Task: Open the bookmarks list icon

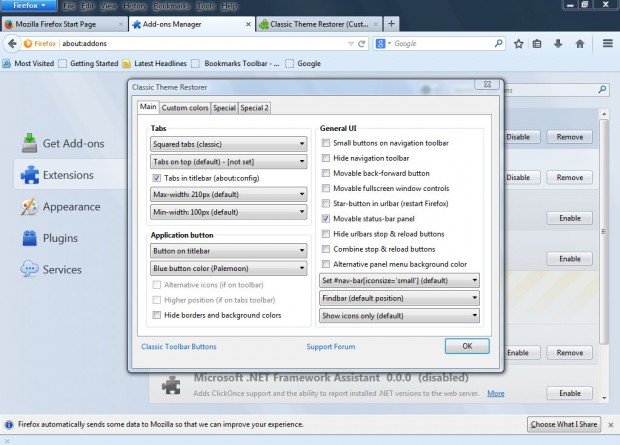Action: click(x=537, y=44)
